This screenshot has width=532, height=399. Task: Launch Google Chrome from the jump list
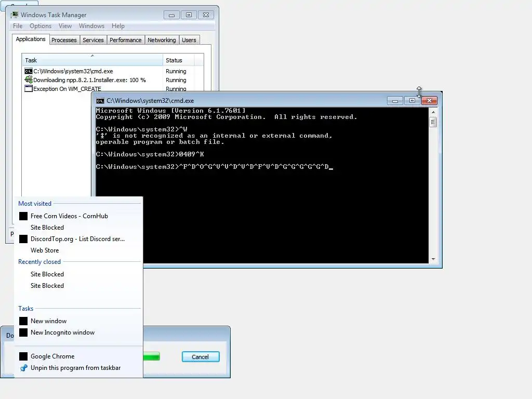[x=79, y=356]
